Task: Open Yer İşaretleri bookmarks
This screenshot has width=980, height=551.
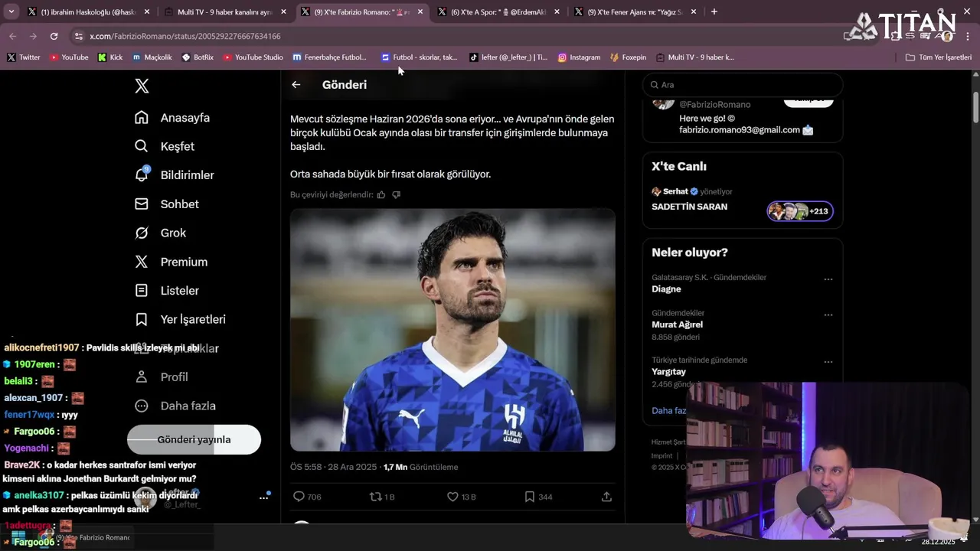Action: 180,319
